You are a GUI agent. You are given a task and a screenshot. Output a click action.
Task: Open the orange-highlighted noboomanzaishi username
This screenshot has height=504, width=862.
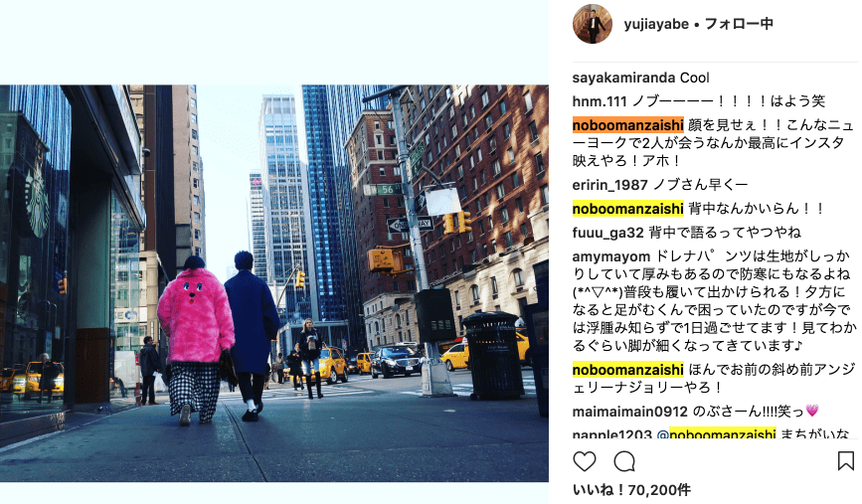tap(627, 125)
